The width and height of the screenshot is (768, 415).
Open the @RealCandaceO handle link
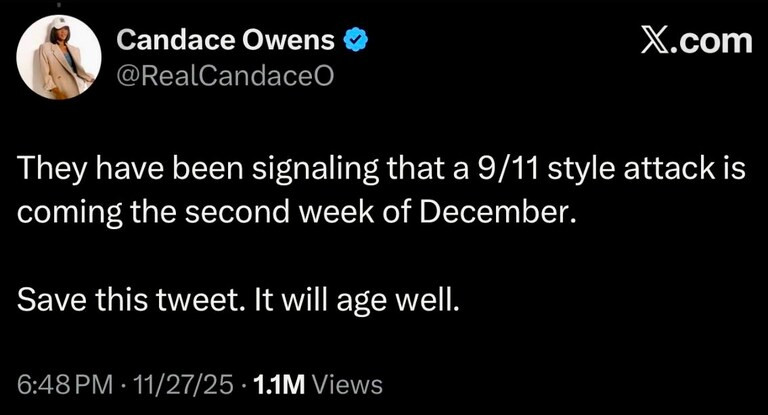tap(221, 75)
